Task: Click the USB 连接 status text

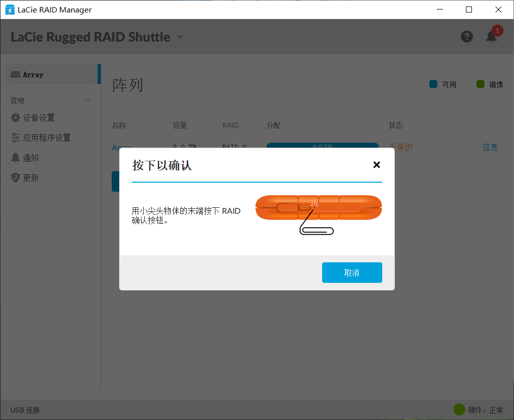Action: [25, 409]
